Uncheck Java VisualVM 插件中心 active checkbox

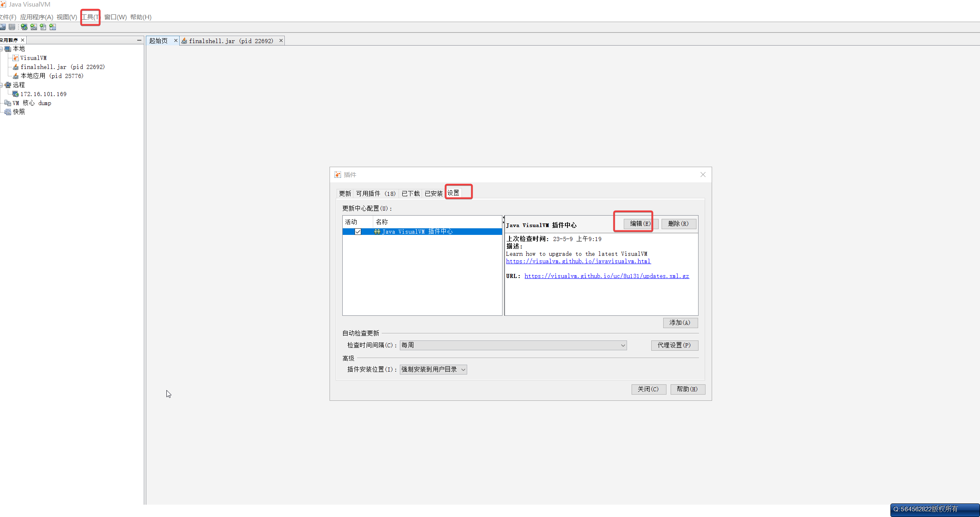(x=358, y=232)
